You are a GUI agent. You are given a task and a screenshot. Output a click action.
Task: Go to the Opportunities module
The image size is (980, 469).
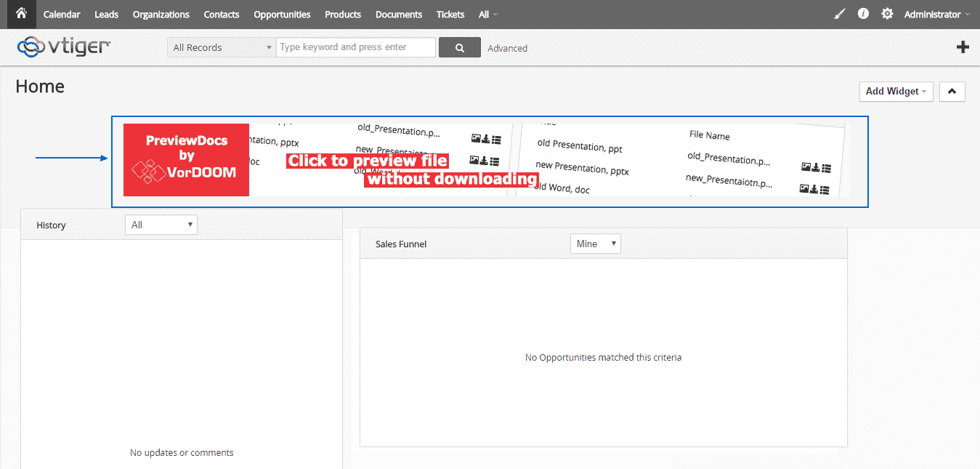pyautogui.click(x=282, y=15)
